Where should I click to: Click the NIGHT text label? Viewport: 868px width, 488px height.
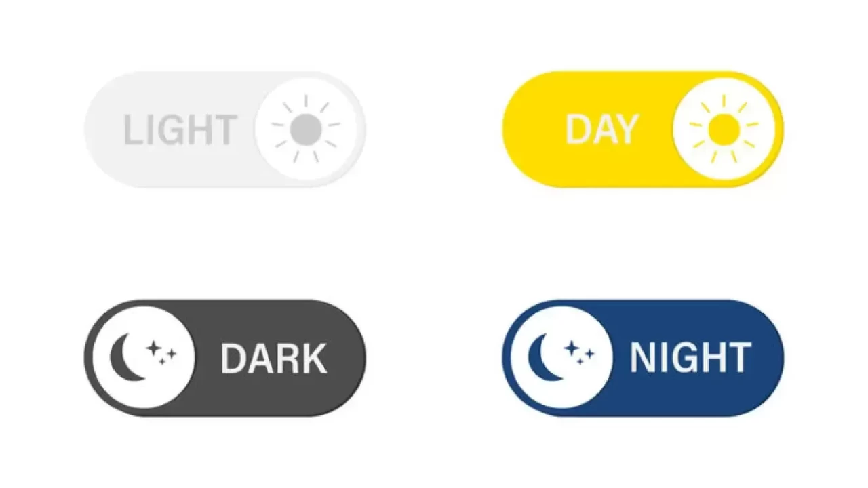click(x=690, y=357)
